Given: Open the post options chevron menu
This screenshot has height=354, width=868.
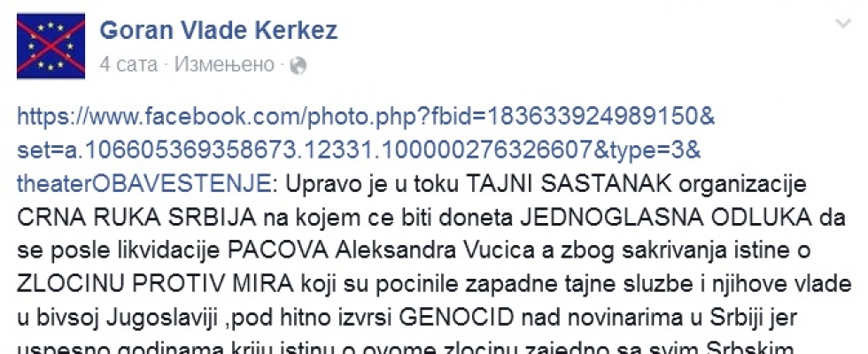Looking at the screenshot, I should [x=843, y=23].
